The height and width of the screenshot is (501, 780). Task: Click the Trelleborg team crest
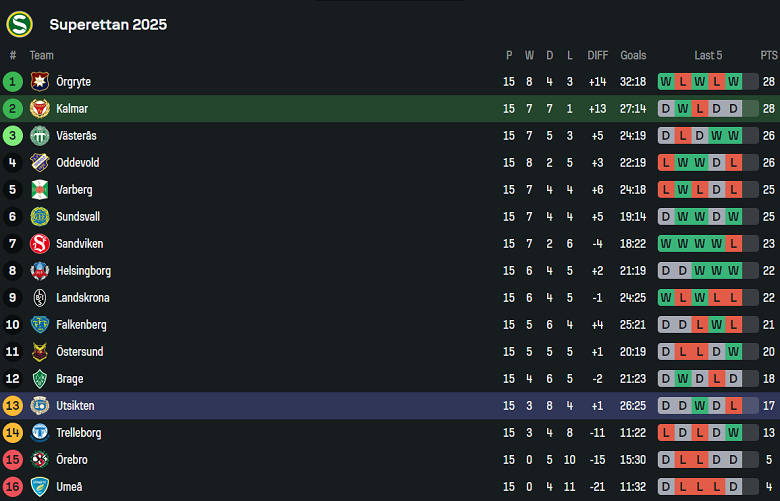(x=40, y=433)
